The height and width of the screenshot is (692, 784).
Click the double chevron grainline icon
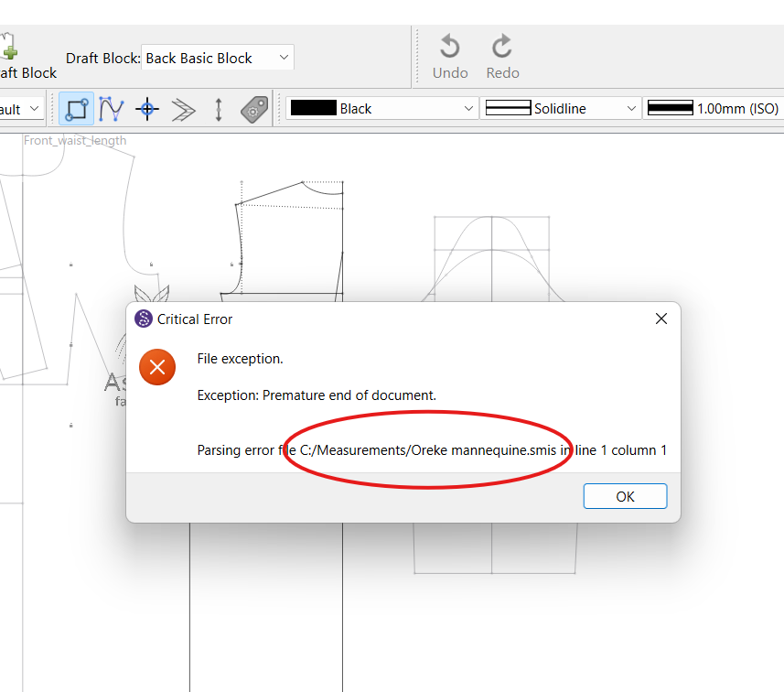(x=183, y=109)
